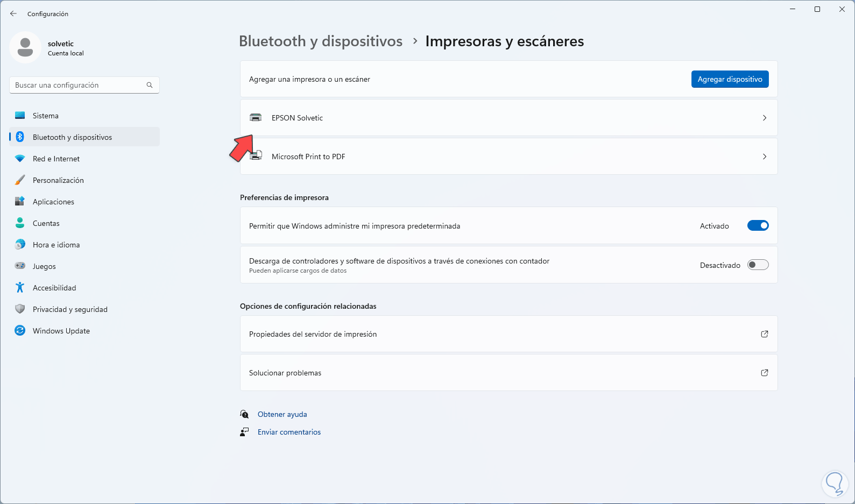Open Red e Internet settings
The image size is (855, 504).
click(x=84, y=159)
